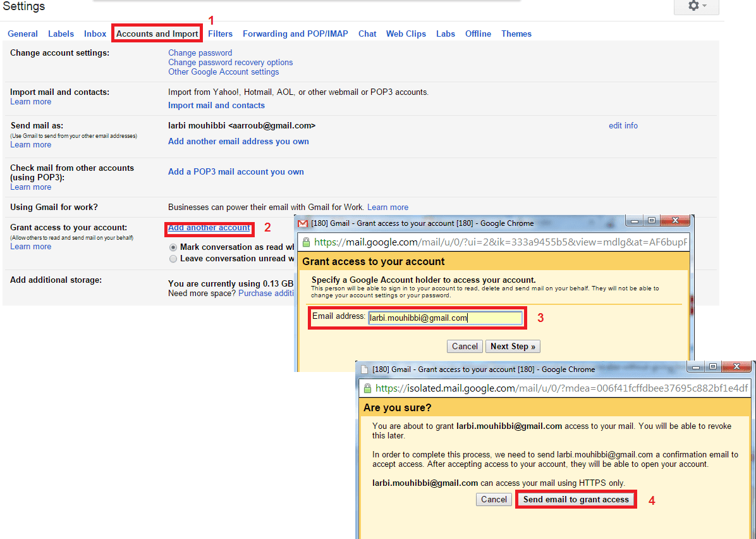Add a POP3 mail account you own
The image size is (756, 539).
pos(236,172)
